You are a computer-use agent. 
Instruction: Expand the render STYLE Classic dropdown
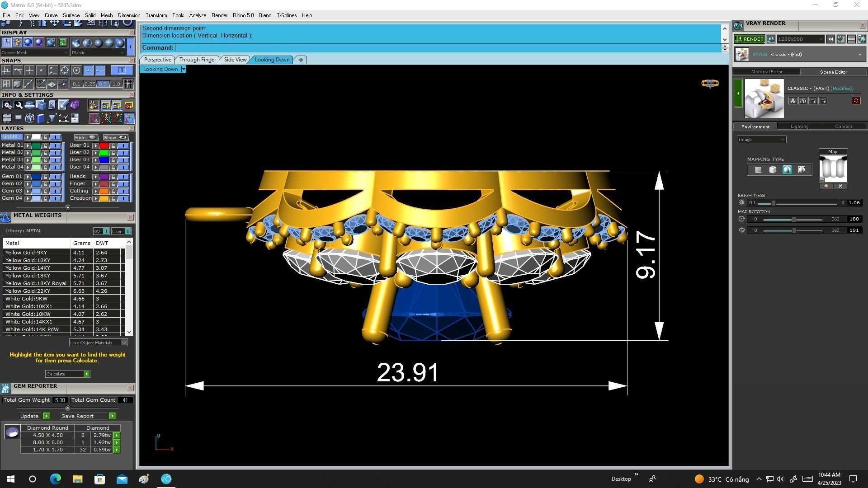click(859, 55)
